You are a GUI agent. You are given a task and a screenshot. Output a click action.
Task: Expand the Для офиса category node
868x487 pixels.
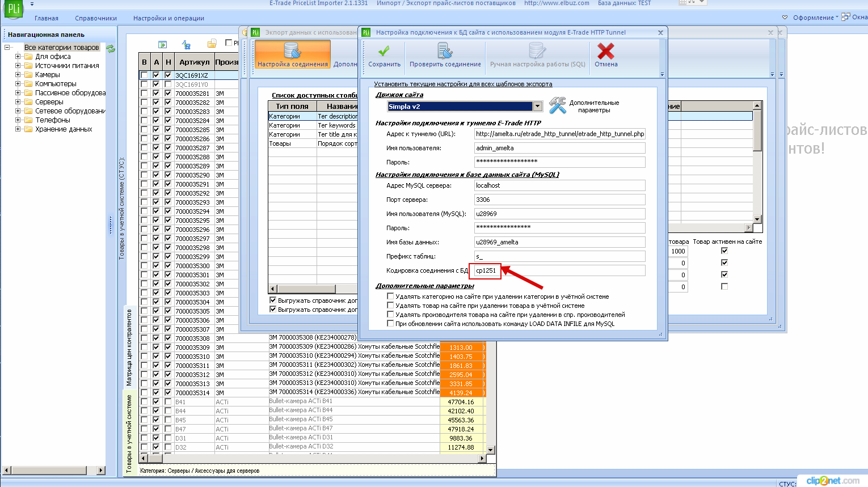[x=18, y=57]
